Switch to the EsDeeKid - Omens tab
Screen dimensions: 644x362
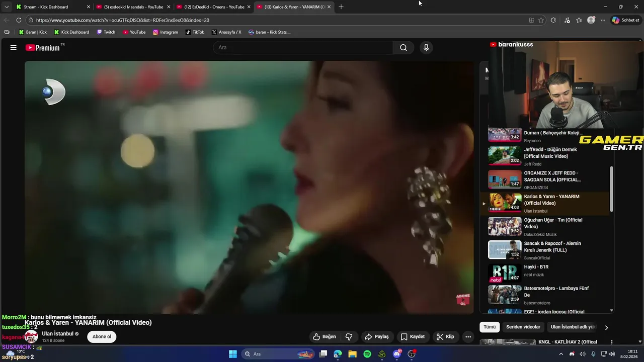pyautogui.click(x=213, y=7)
